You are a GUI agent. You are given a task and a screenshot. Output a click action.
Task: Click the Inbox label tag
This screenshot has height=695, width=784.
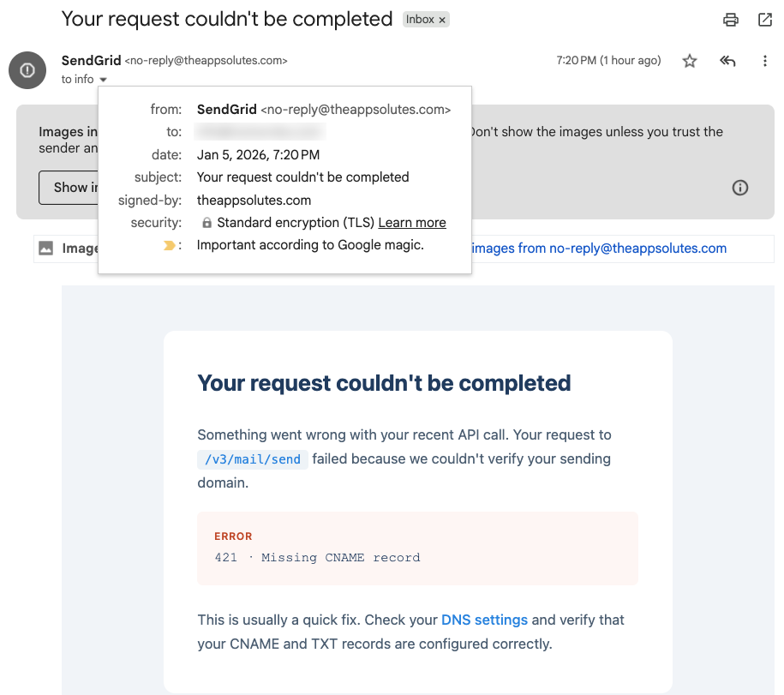coord(420,20)
